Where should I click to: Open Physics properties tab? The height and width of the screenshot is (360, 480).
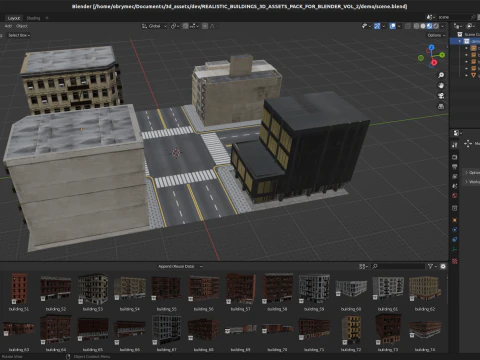coord(455,230)
